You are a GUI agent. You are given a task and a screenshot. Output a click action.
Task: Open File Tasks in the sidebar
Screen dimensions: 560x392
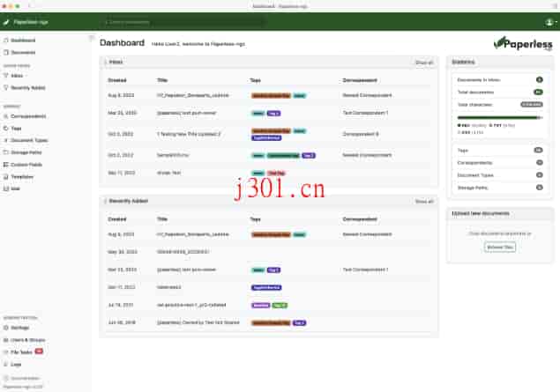[22, 351]
